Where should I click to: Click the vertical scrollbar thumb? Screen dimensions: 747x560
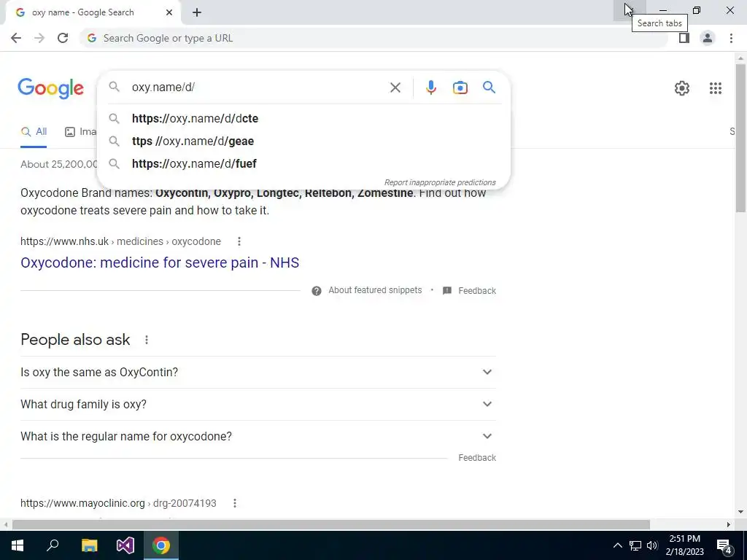tap(740, 138)
